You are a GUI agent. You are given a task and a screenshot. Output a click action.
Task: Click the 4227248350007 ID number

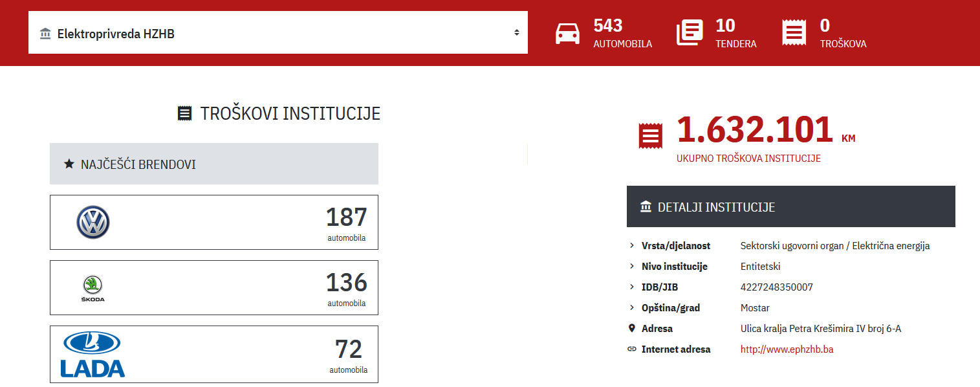tap(777, 287)
